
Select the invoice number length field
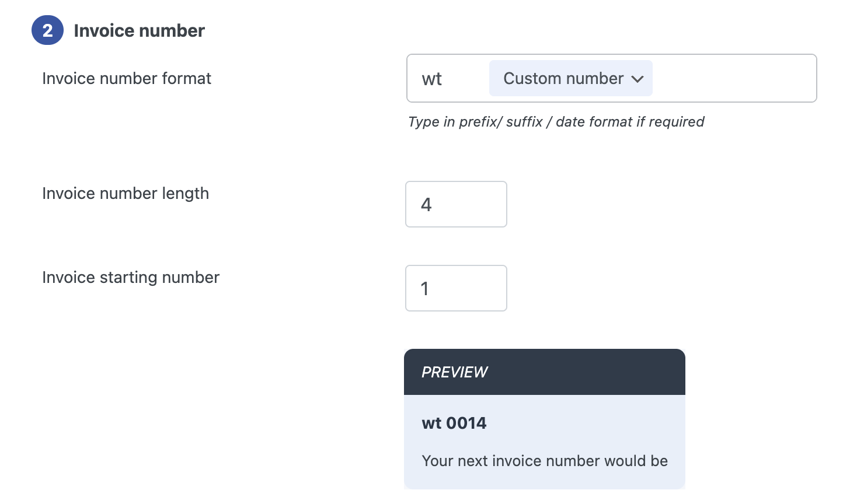[x=456, y=204]
